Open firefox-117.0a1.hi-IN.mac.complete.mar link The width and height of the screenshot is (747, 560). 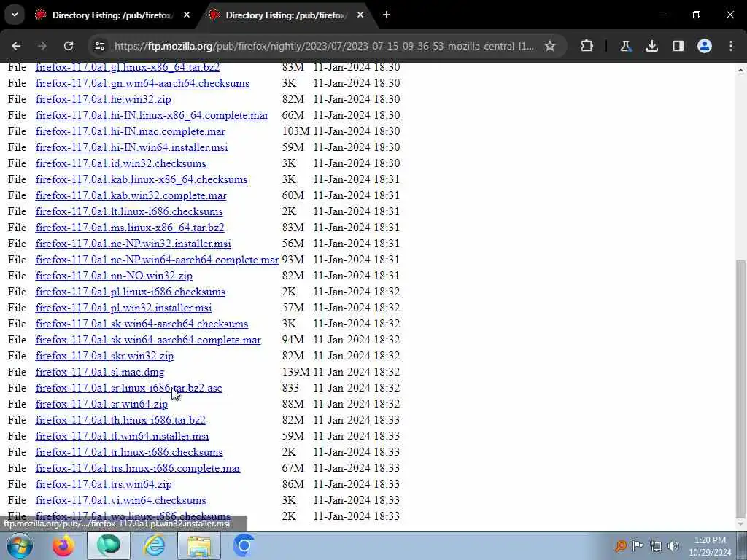pos(131,131)
